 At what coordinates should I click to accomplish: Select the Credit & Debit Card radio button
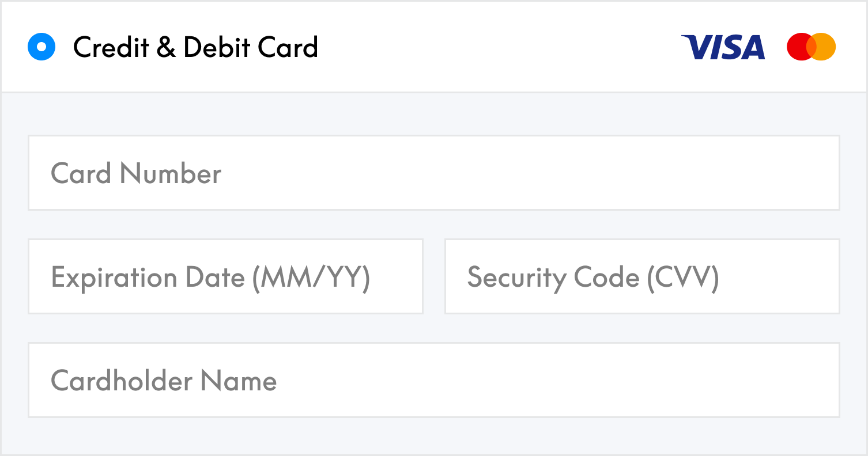pos(41,47)
